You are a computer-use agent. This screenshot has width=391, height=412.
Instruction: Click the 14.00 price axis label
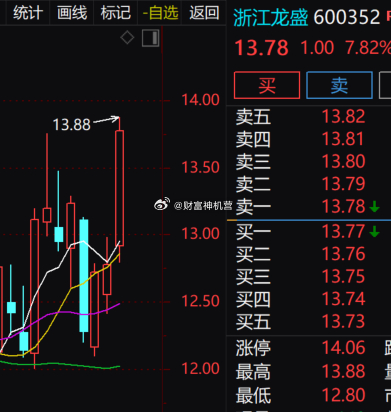point(200,100)
